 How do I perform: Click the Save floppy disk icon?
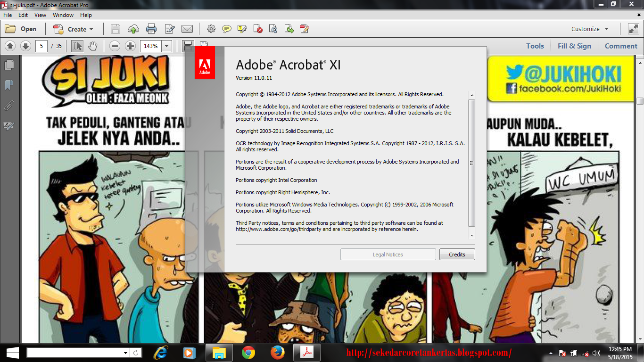click(x=116, y=29)
